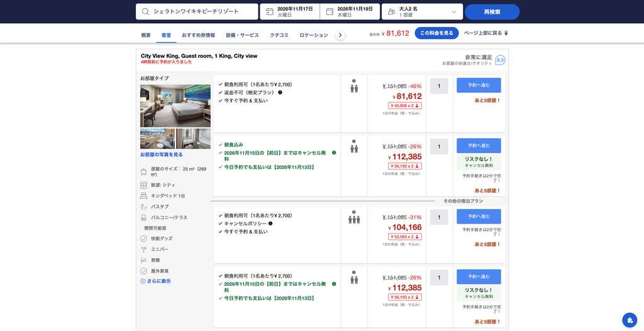Open the check-out date calendar icon
The image size is (644, 331).
(330, 11)
